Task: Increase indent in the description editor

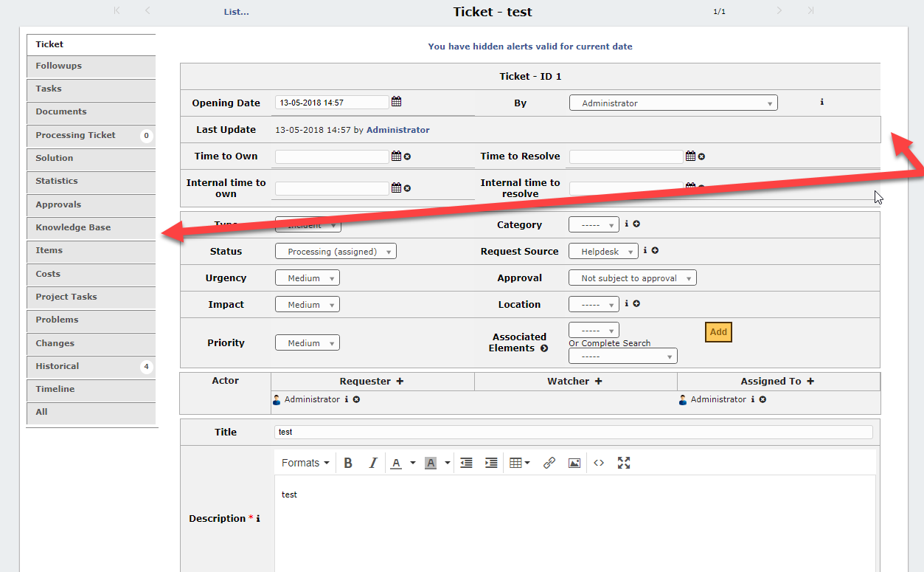Action: tap(491, 462)
